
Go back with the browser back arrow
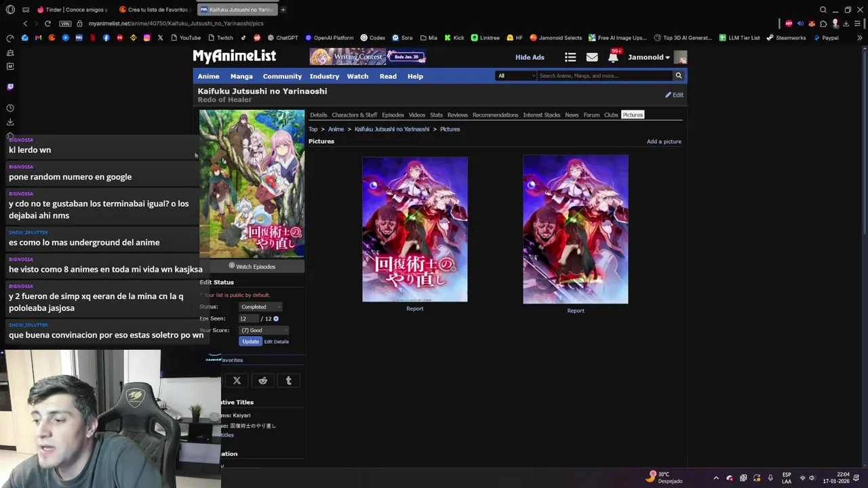coord(25,24)
